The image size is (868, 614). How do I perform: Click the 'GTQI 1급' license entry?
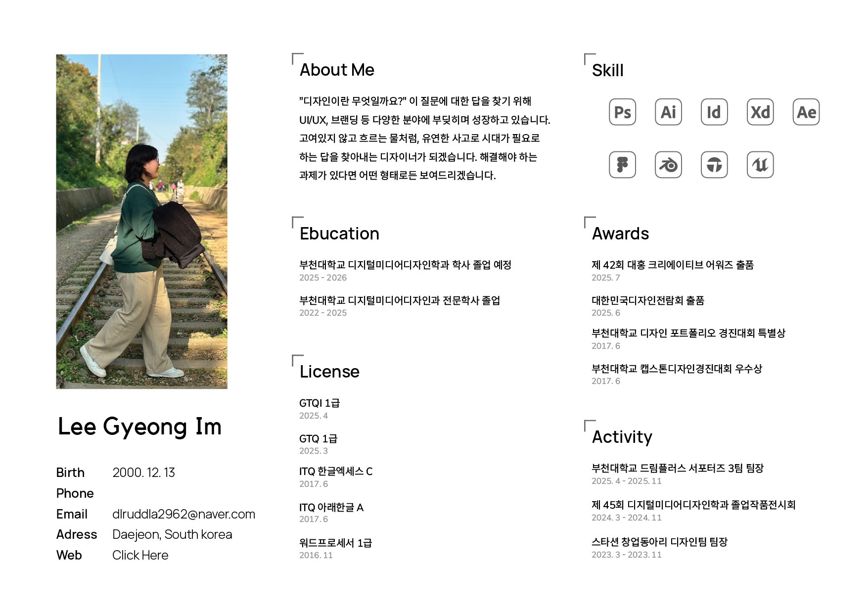point(320,403)
